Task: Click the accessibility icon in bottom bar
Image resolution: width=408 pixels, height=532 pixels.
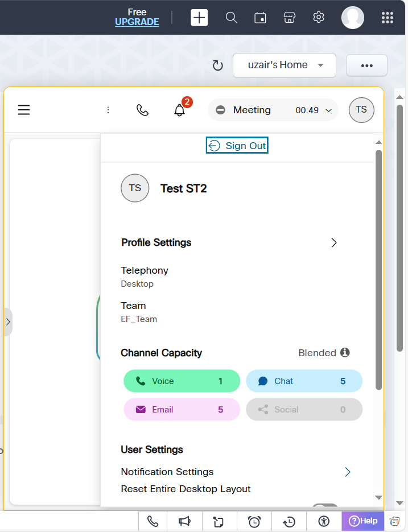Action: (324, 521)
